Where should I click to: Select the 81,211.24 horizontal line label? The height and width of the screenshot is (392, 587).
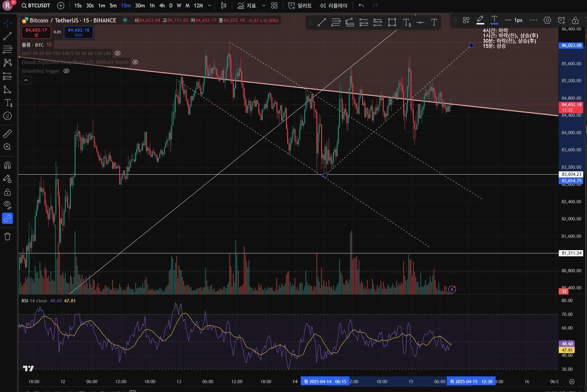coord(571,253)
